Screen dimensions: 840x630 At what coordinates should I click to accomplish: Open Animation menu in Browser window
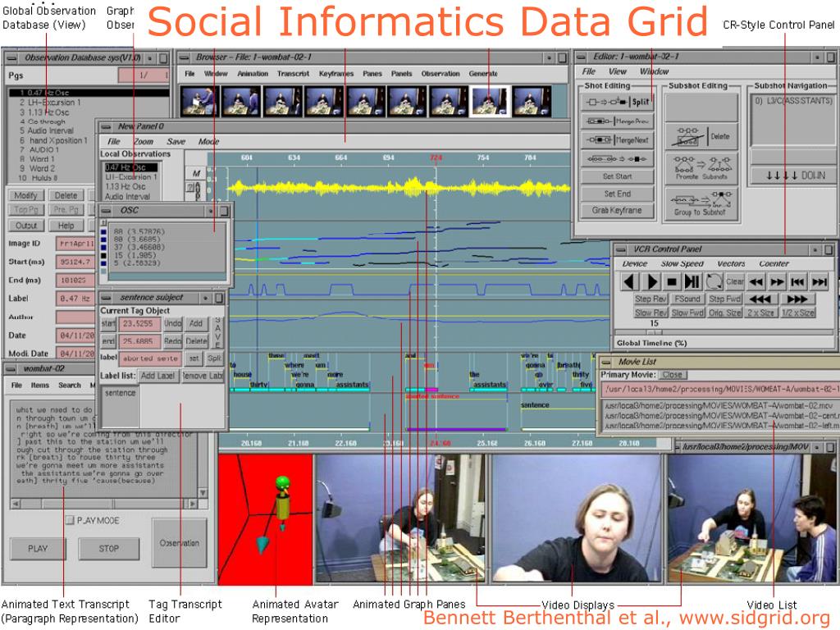tap(253, 74)
